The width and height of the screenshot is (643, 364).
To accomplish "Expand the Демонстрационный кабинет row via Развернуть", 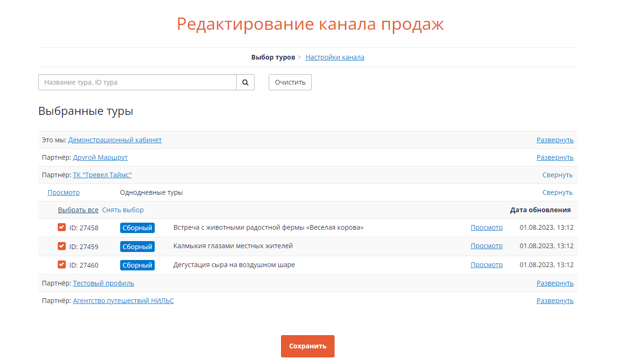I will [x=555, y=140].
